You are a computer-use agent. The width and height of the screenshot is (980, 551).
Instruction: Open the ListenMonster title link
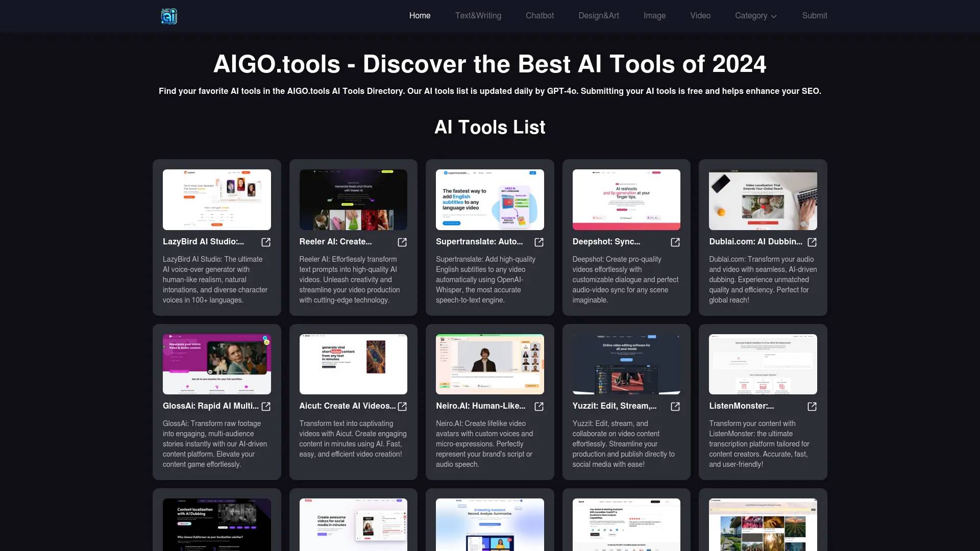tap(741, 406)
